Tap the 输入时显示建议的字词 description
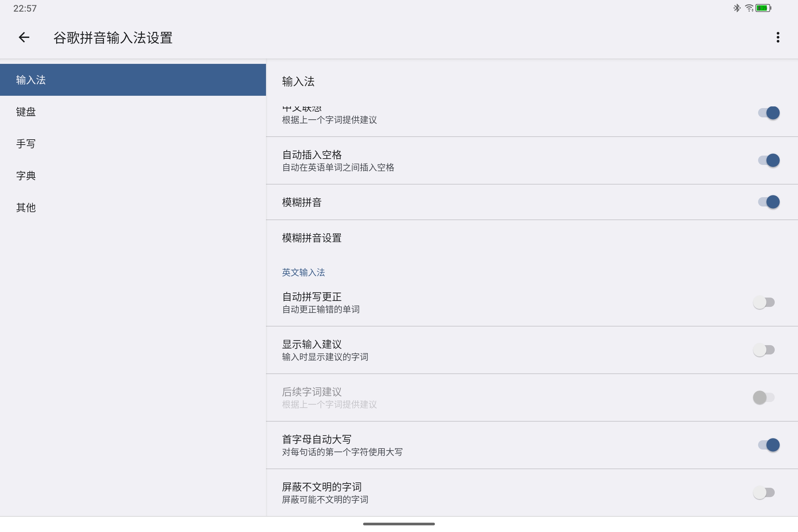The height and width of the screenshot is (532, 798). [x=325, y=356]
